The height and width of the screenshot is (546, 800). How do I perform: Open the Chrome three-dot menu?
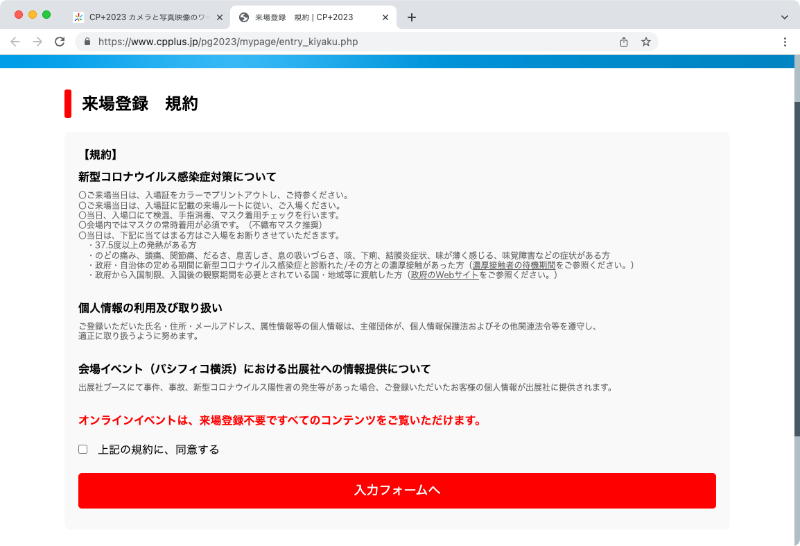[785, 42]
